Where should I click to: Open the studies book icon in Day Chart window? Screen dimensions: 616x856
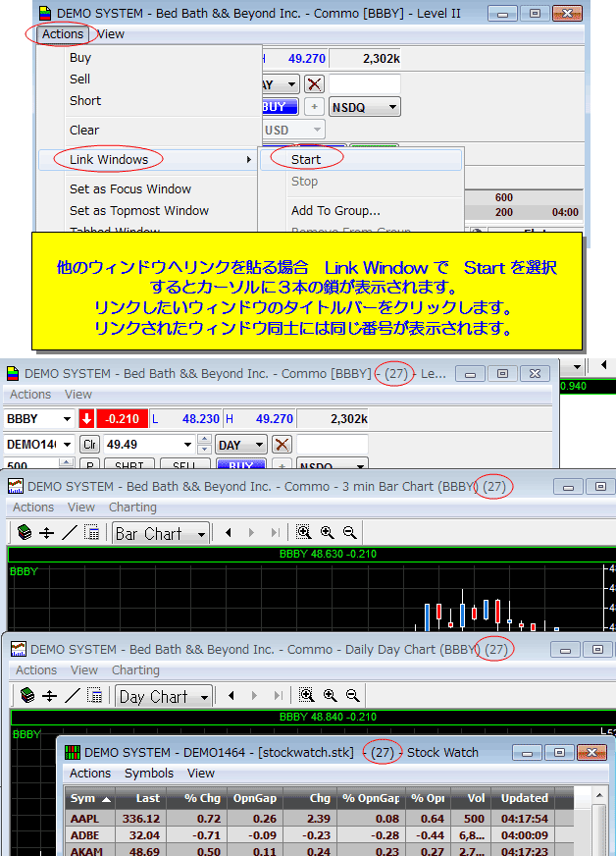(27, 695)
